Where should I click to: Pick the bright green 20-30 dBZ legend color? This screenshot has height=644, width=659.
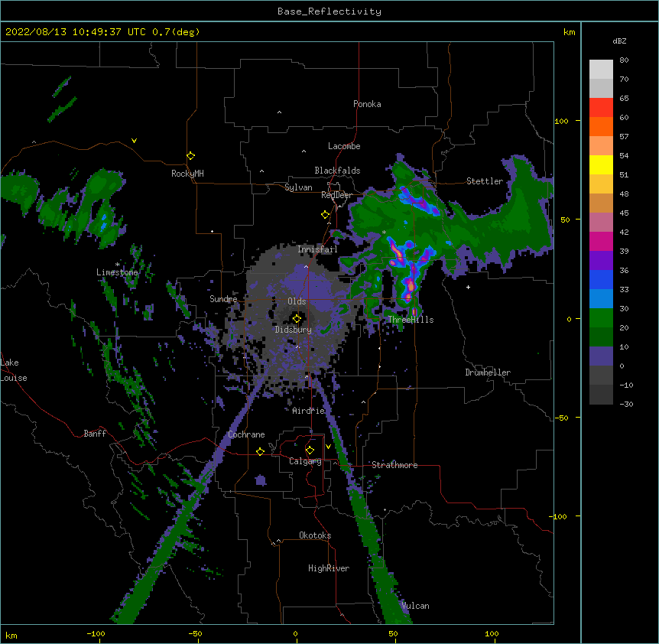tap(601, 318)
